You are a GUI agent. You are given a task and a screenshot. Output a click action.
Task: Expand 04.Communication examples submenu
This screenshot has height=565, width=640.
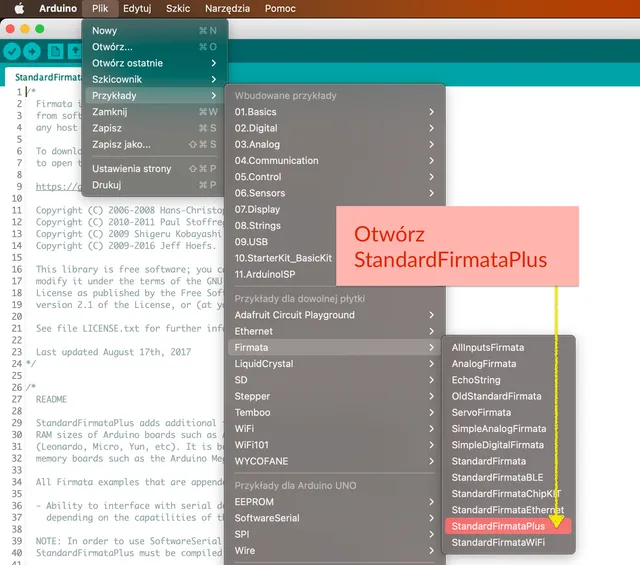point(334,161)
